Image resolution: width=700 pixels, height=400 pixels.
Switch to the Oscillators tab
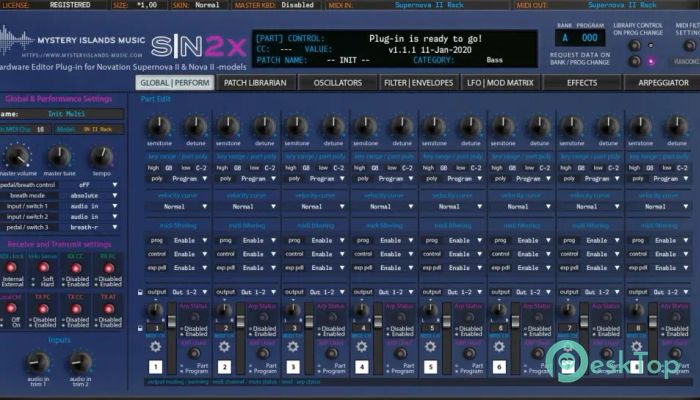point(338,83)
